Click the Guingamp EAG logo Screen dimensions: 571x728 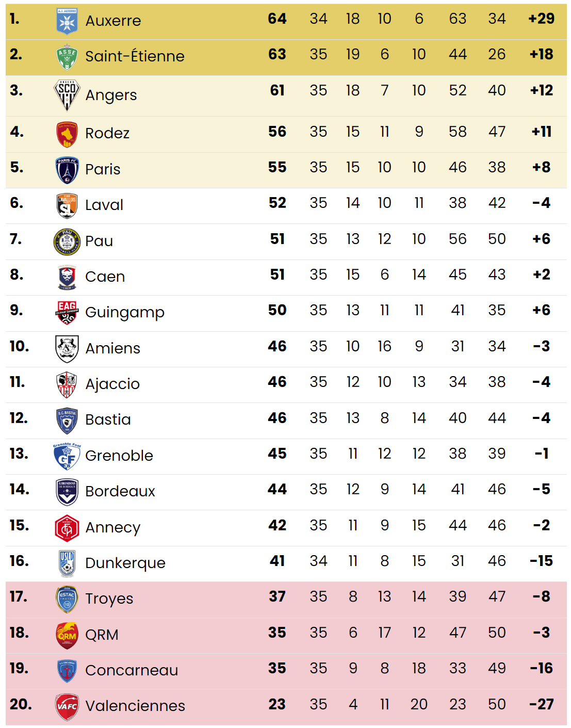tap(67, 313)
